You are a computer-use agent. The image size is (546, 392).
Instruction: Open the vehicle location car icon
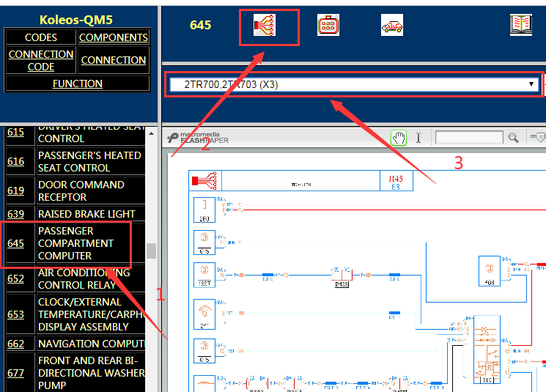pyautogui.click(x=392, y=25)
